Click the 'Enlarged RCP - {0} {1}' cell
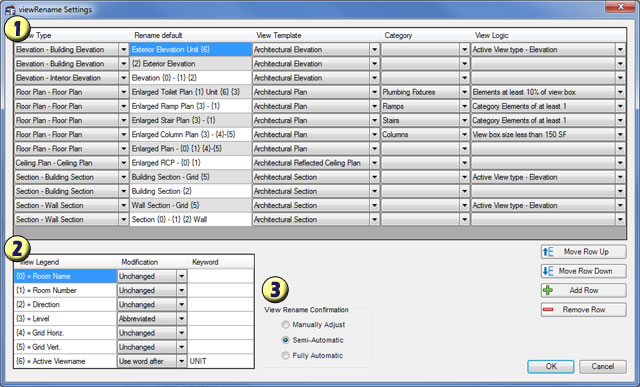The image size is (640, 387). click(x=191, y=163)
